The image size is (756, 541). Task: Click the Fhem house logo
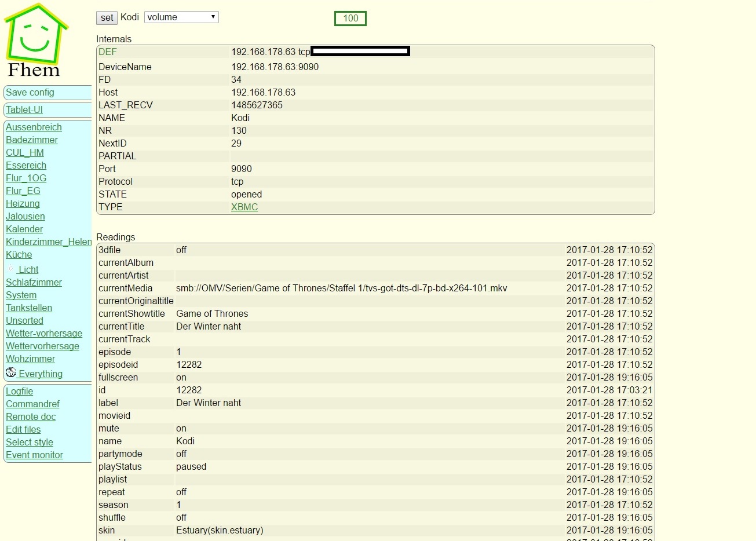[x=35, y=39]
